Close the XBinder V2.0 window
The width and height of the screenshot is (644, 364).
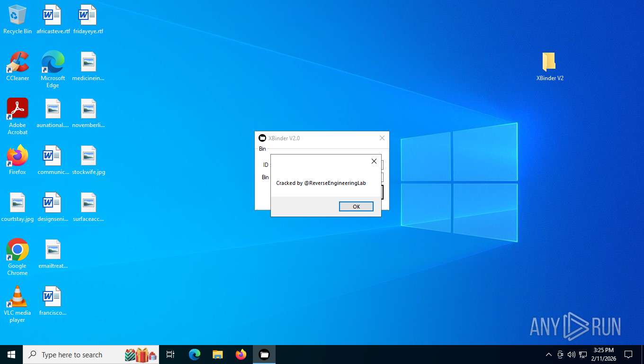(x=382, y=138)
